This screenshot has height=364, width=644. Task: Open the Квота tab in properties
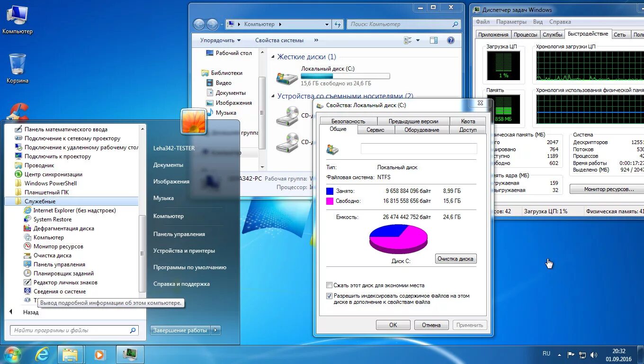click(x=468, y=121)
